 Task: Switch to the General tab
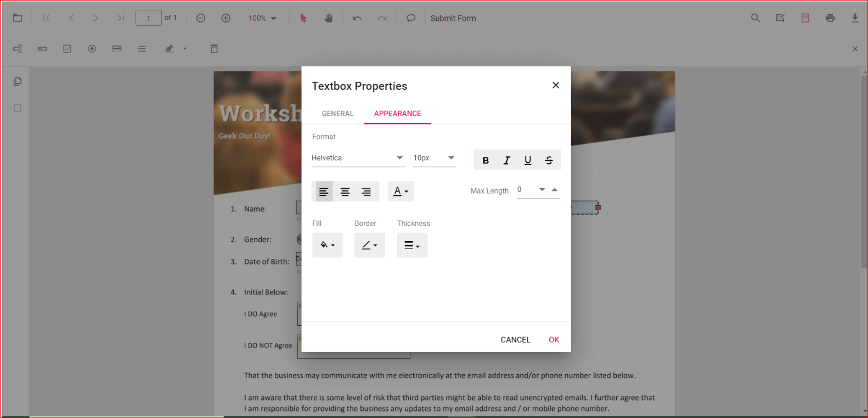pos(337,114)
